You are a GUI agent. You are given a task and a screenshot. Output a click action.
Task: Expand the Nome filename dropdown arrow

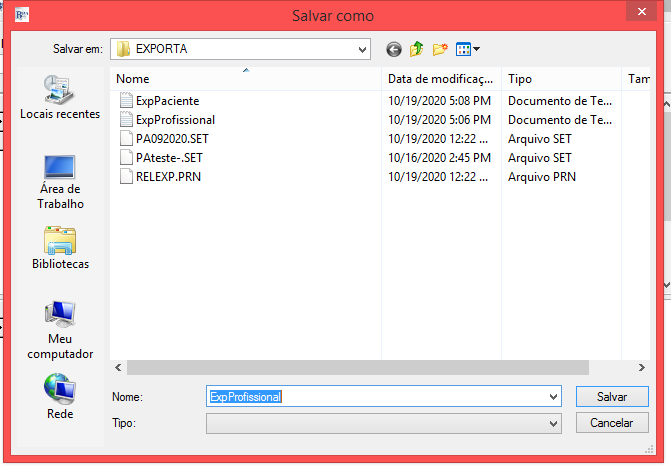[x=554, y=397]
